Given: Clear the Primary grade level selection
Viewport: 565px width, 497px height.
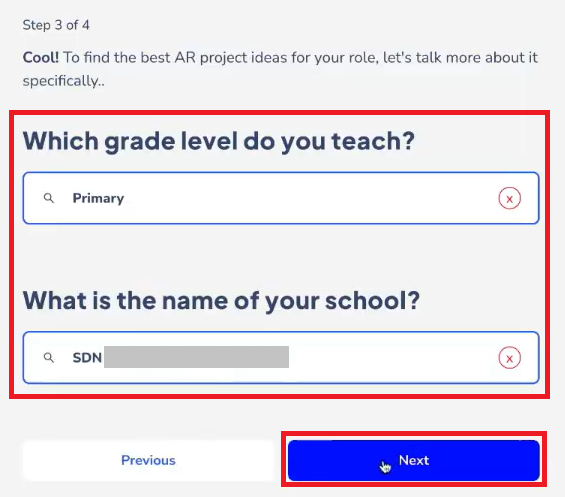Looking at the screenshot, I should [x=509, y=198].
